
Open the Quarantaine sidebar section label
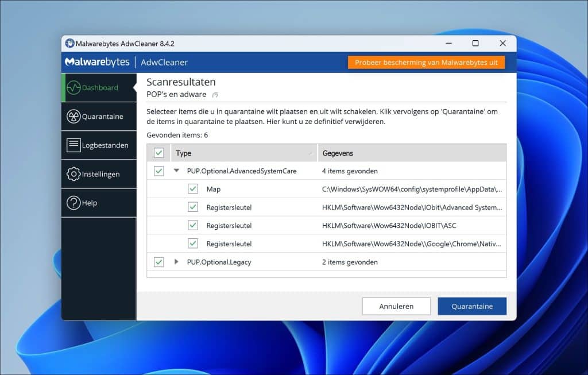(x=102, y=117)
